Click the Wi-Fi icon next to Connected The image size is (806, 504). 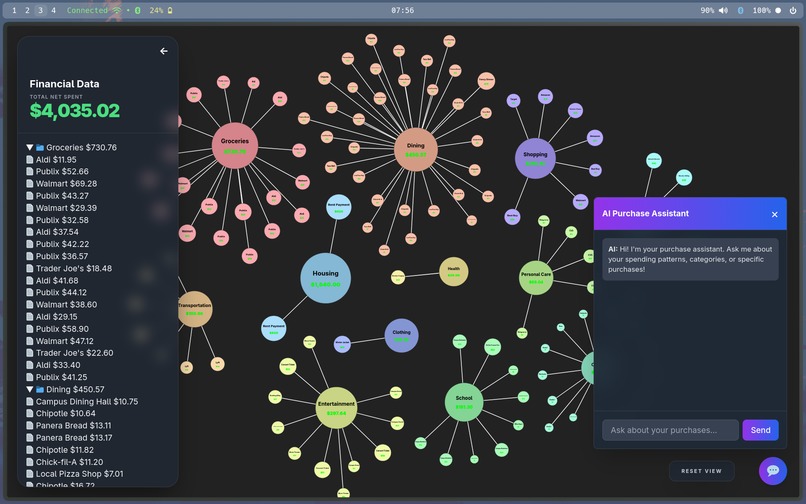click(117, 10)
